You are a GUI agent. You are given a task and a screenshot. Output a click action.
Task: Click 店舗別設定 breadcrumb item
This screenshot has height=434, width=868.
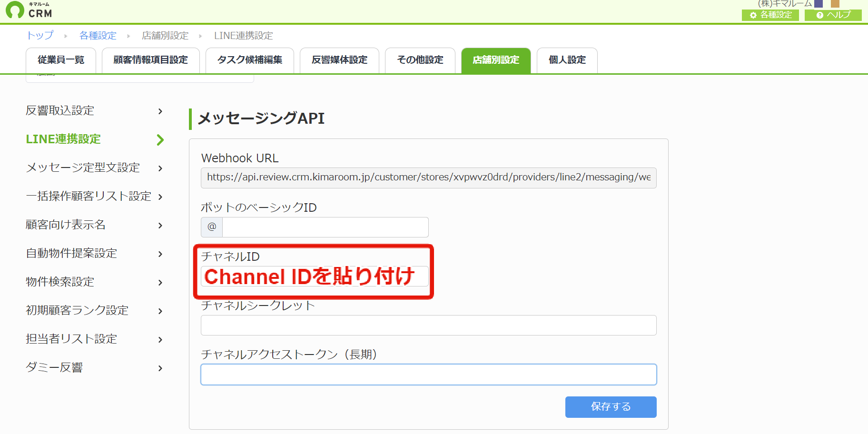pos(165,35)
